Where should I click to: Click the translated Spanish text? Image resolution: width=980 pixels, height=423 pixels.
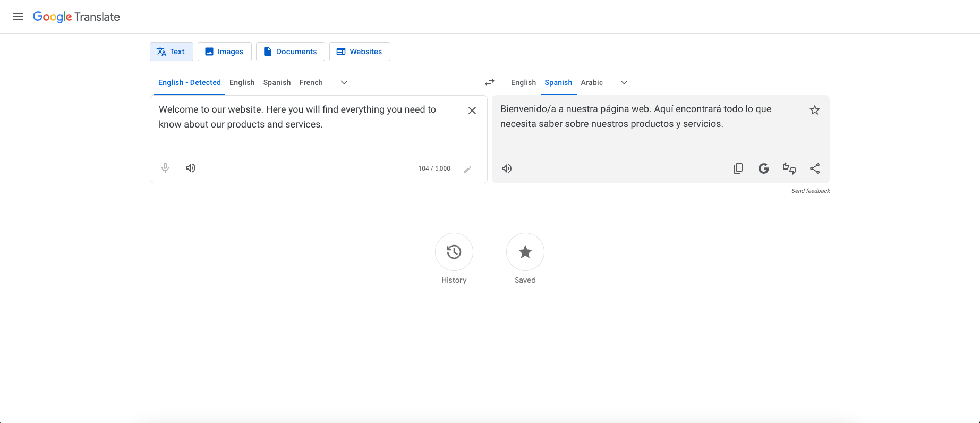(636, 116)
